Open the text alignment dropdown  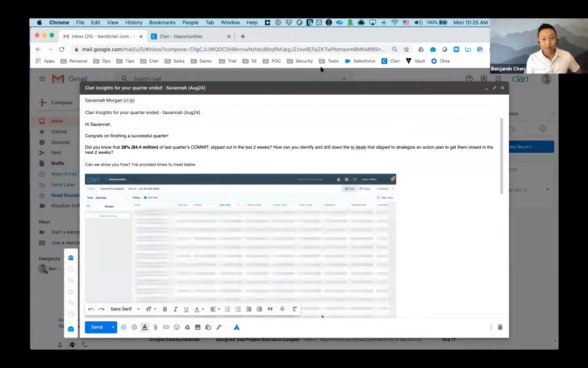pos(215,309)
